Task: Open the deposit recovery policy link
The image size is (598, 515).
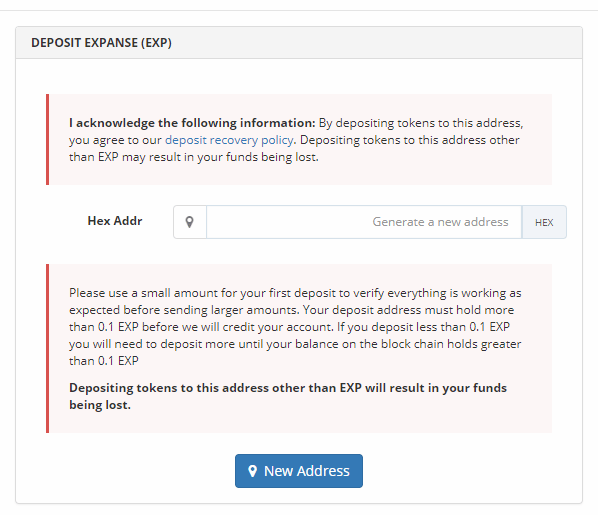Action: (229, 140)
